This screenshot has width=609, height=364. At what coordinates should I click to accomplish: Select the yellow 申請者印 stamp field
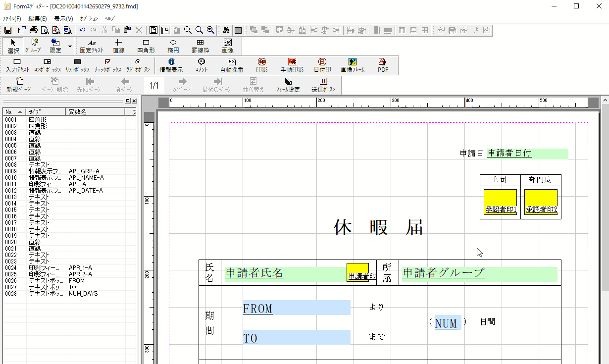point(358,272)
